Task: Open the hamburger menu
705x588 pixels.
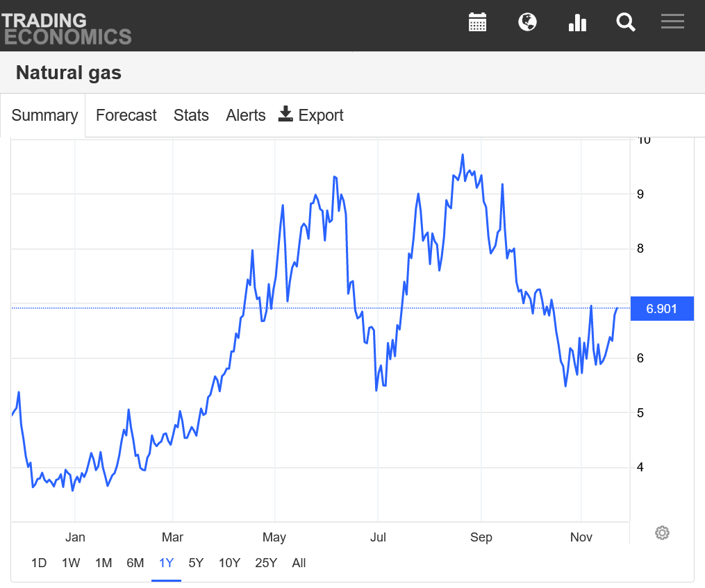Action: pos(672,22)
